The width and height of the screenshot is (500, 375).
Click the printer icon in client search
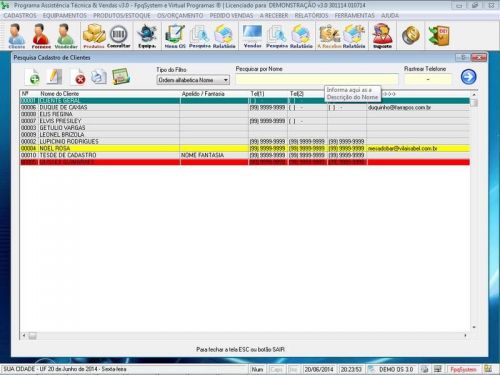99,77
